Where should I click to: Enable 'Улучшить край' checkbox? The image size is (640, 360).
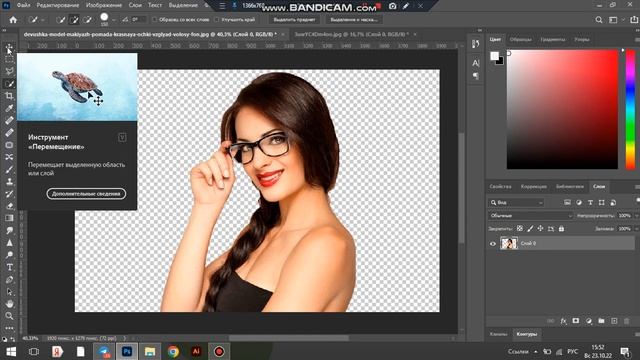click(217, 20)
